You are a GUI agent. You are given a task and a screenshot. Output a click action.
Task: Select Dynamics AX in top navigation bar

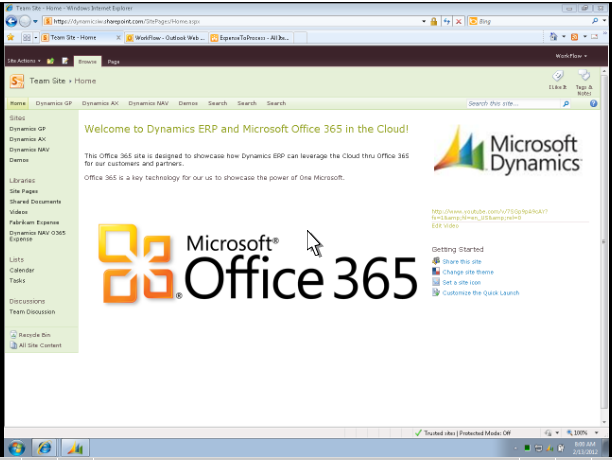pos(100,103)
